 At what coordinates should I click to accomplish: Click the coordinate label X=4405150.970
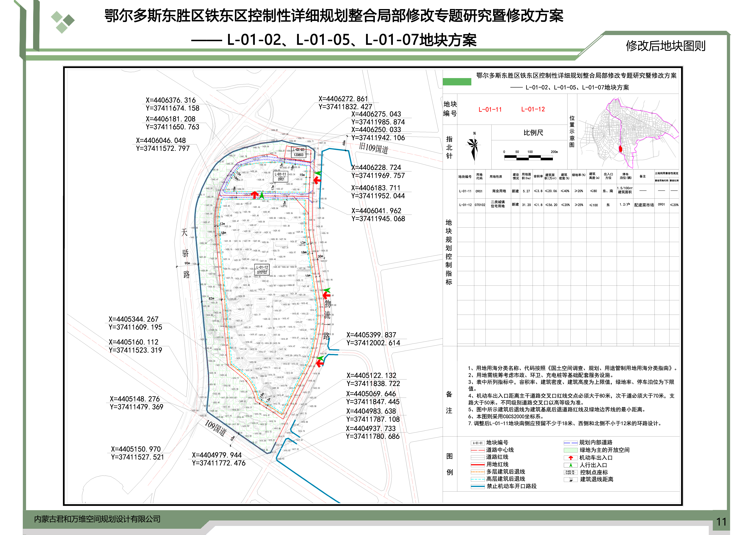coord(136,449)
